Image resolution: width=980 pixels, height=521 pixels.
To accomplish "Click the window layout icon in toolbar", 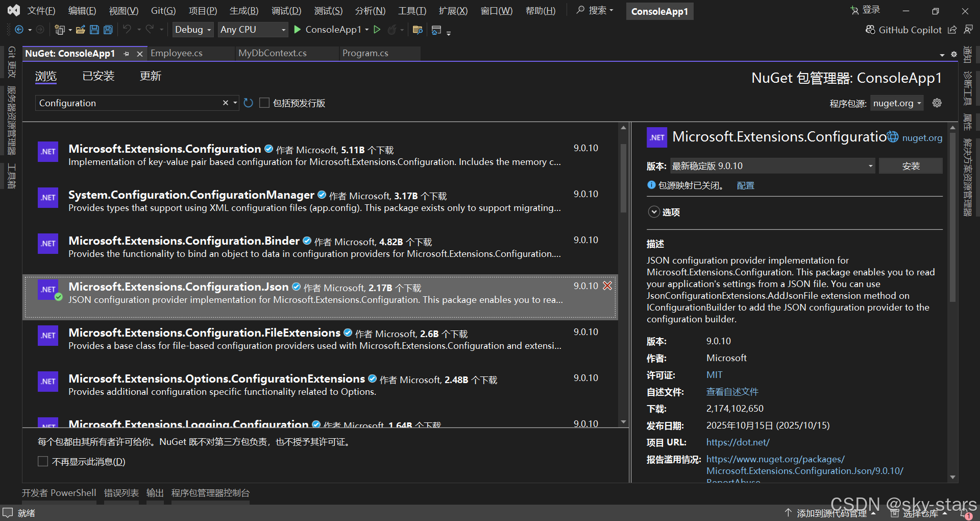I will 436,30.
